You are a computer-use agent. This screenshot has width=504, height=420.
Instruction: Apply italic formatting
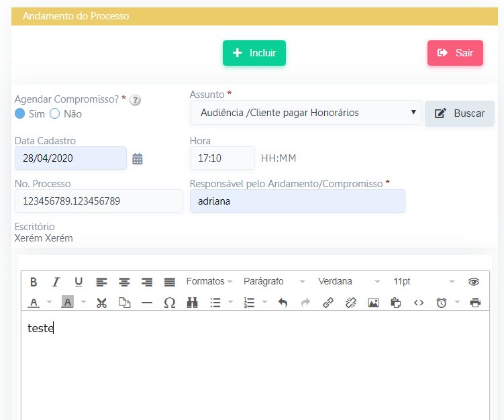click(x=56, y=282)
